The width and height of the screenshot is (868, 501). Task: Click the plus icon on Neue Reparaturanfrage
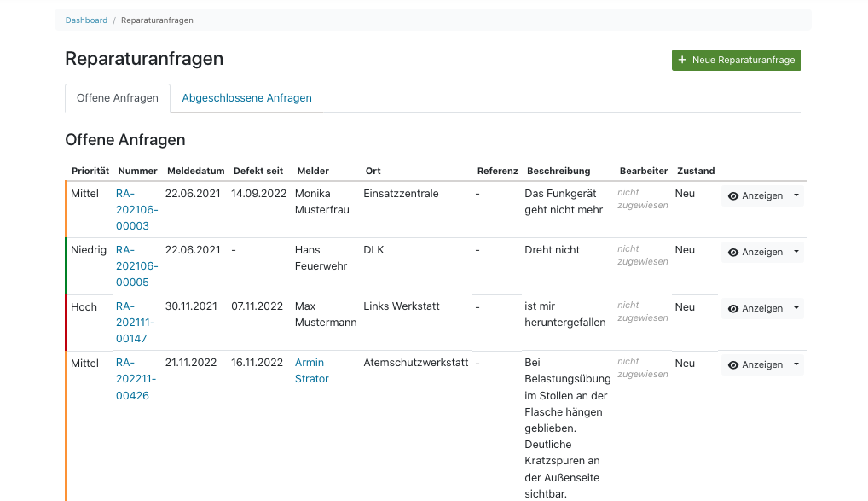(x=682, y=61)
